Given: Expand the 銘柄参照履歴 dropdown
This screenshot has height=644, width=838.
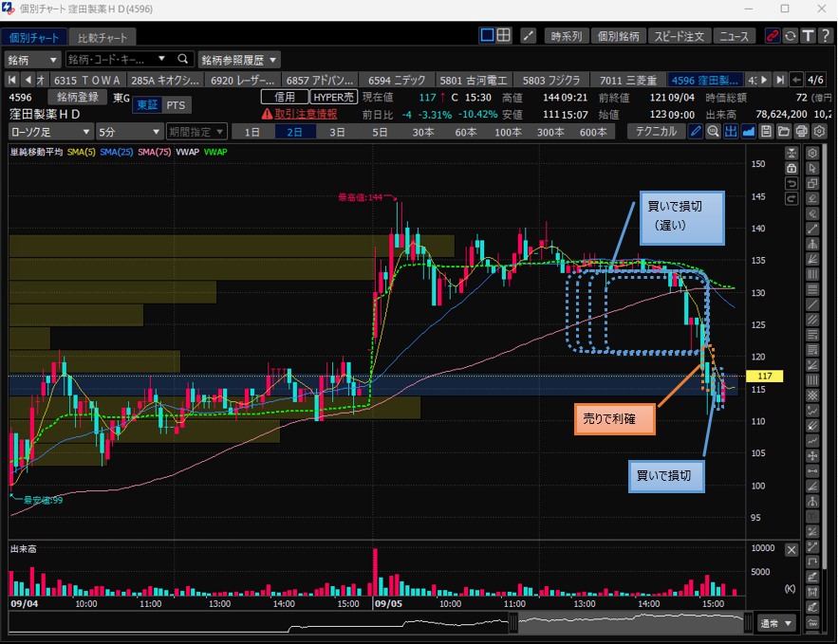Looking at the screenshot, I should (239, 59).
